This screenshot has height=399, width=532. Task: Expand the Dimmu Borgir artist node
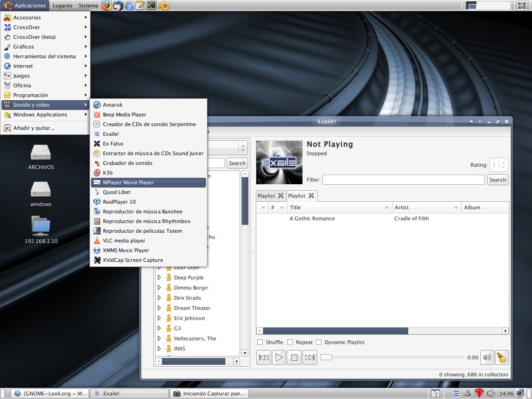click(x=159, y=287)
